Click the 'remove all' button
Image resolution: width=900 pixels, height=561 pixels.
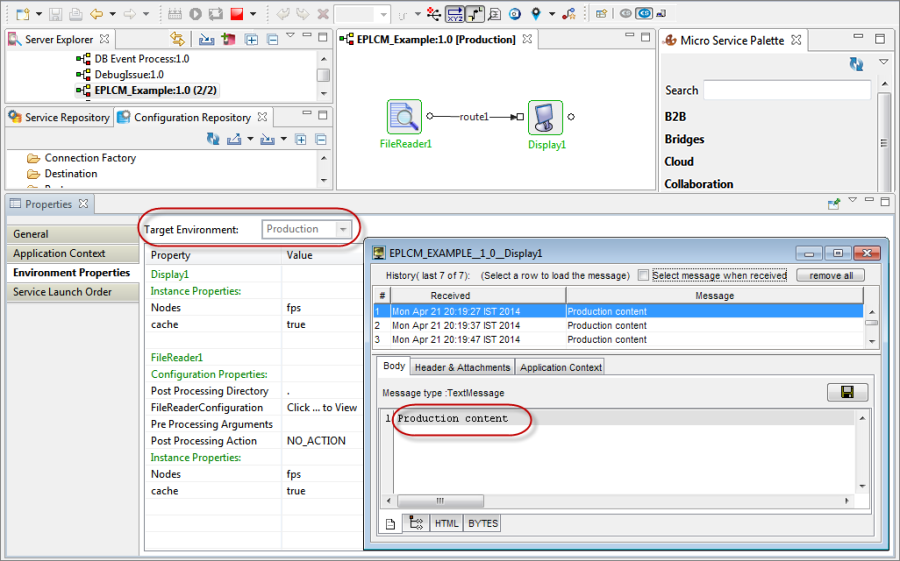click(x=830, y=275)
